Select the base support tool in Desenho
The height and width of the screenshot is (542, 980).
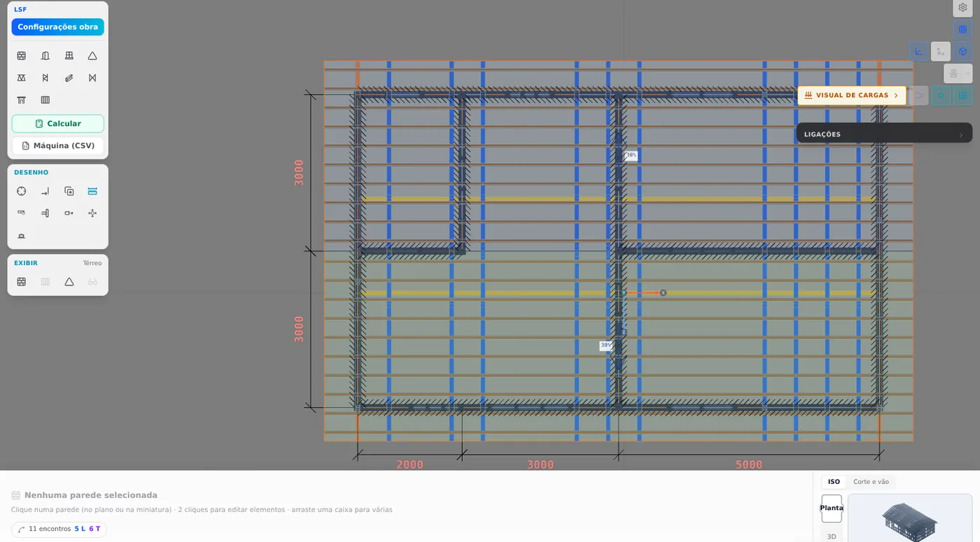(x=22, y=236)
